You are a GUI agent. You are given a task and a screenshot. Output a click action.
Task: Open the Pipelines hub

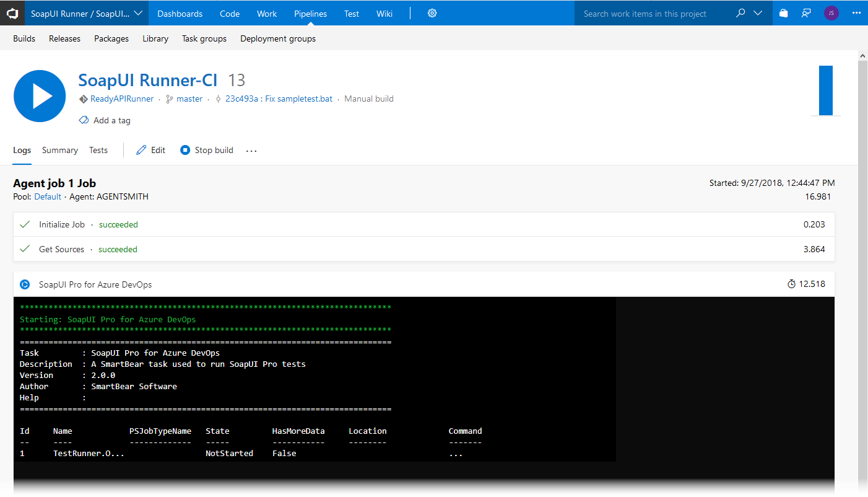(310, 14)
